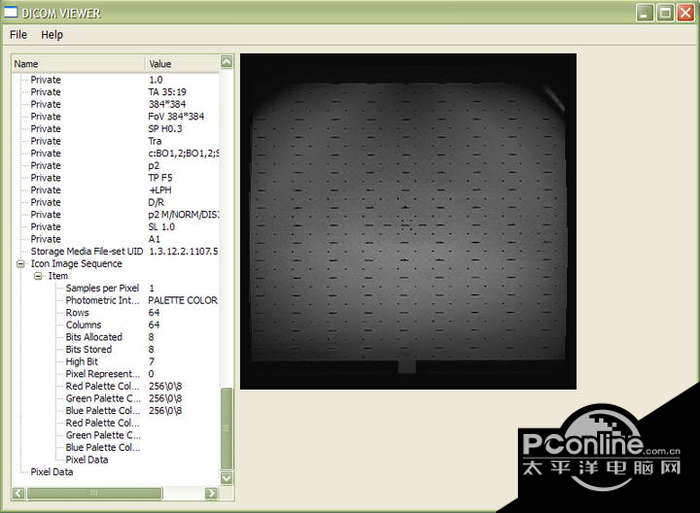The image size is (700, 513).
Task: Click the grayscale DICOM image preview
Action: [408, 221]
